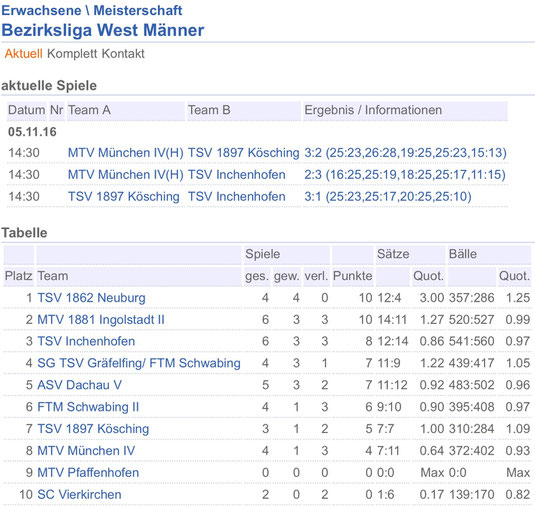535x507 pixels.
Task: Open the Meisterschaft breadcrumb link
Action: [x=138, y=10]
